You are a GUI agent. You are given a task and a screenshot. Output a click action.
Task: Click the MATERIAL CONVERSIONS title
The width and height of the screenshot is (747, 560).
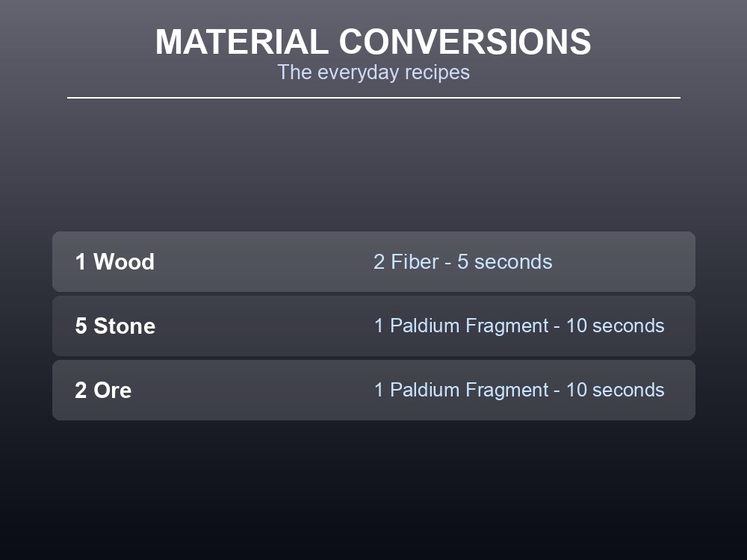[x=373, y=42]
